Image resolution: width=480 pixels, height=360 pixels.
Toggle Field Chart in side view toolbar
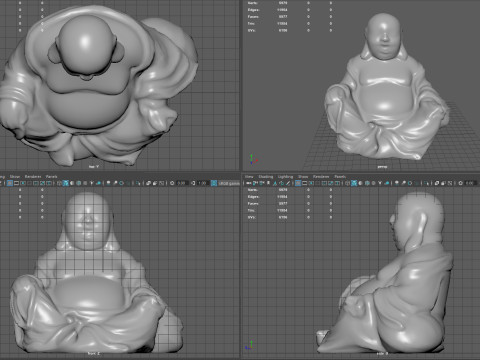click(x=324, y=183)
